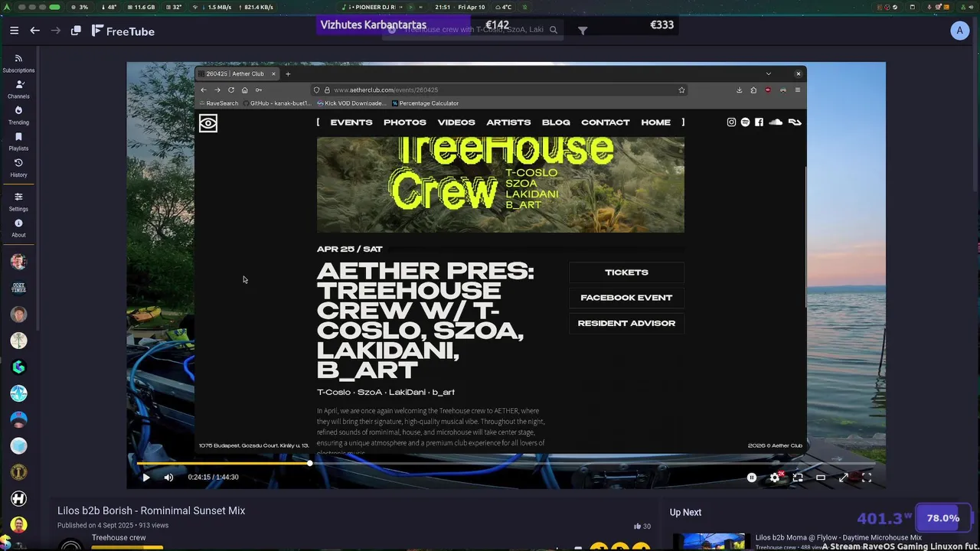Open History in the sidebar

coord(18,168)
